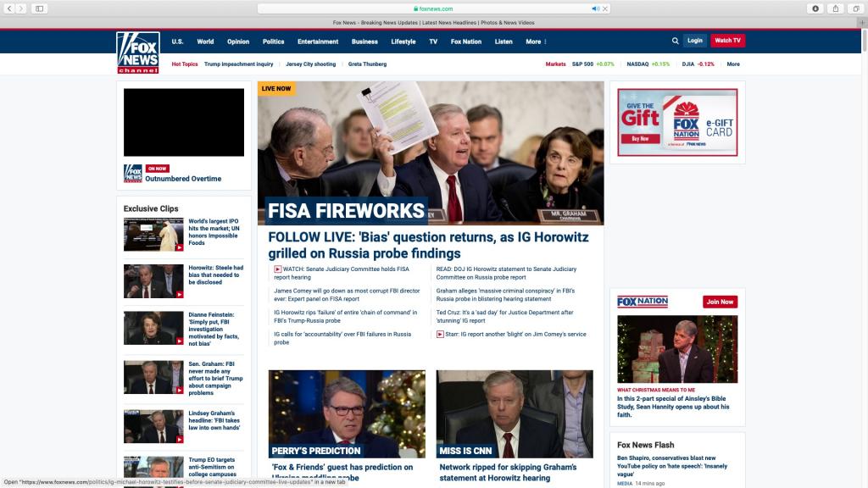Click the Fox Nation Join Now button
The image size is (868, 488).
pos(721,302)
